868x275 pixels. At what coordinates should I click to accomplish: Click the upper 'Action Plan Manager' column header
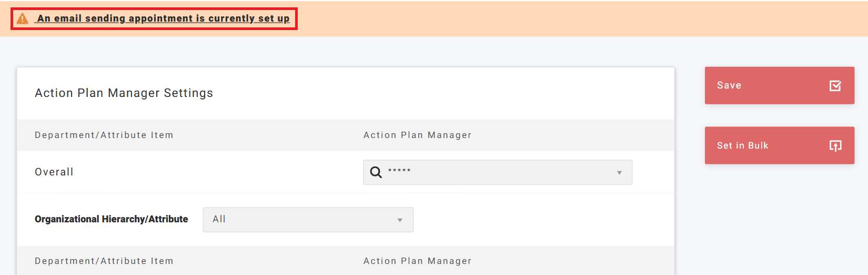(417, 135)
